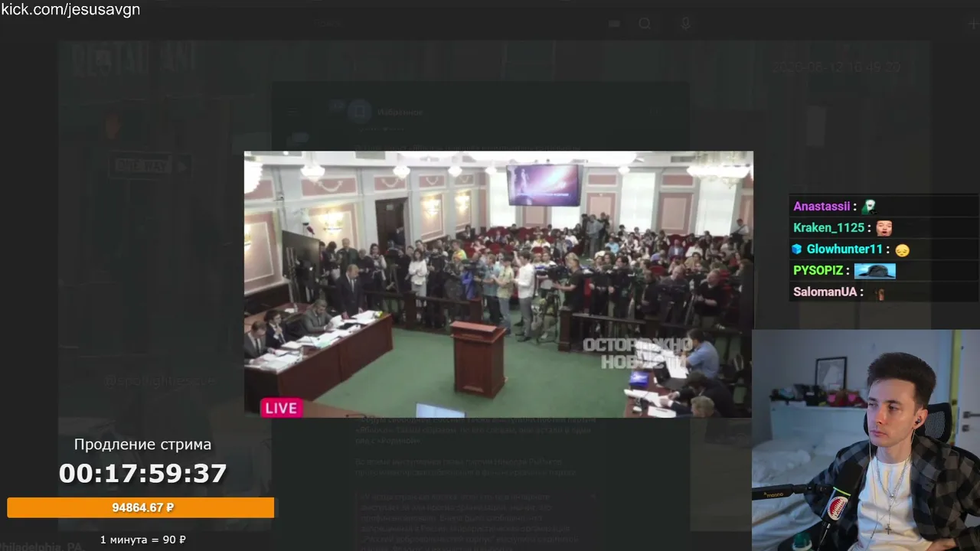Click the streamer webcam feed

coord(866,440)
